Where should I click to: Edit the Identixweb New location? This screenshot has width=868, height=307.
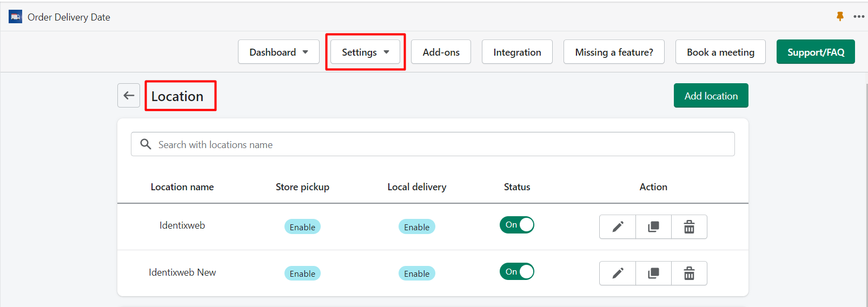pos(618,273)
